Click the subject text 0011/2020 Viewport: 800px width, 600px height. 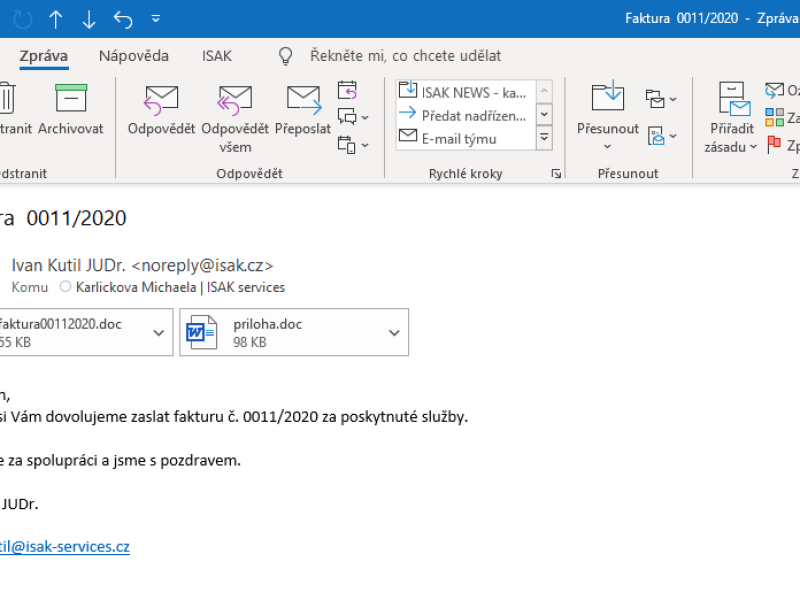[x=76, y=218]
